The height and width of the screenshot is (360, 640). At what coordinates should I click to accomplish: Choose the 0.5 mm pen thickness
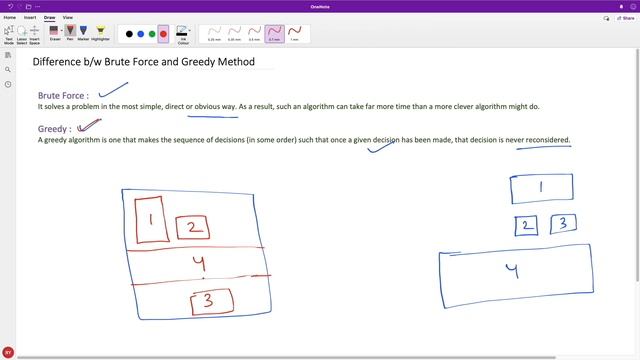[254, 33]
